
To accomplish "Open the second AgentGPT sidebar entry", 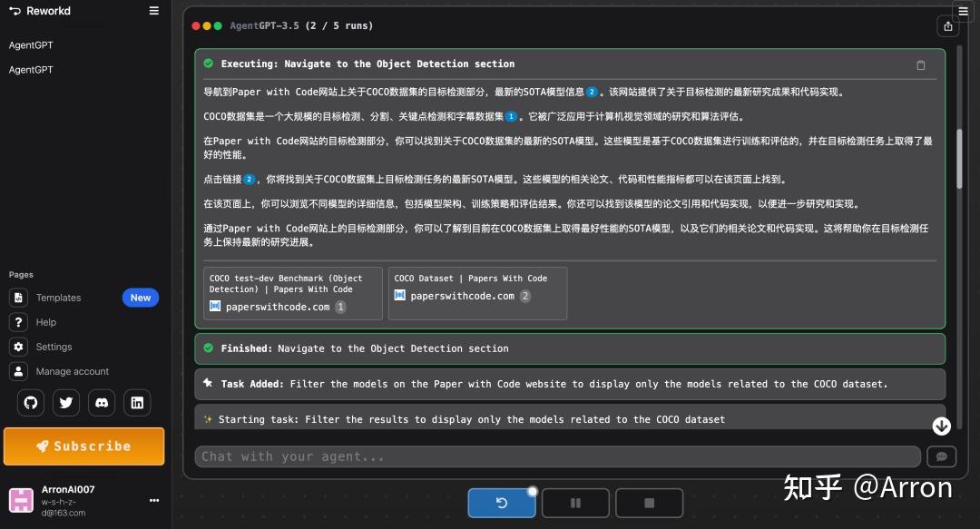I will coord(31,69).
